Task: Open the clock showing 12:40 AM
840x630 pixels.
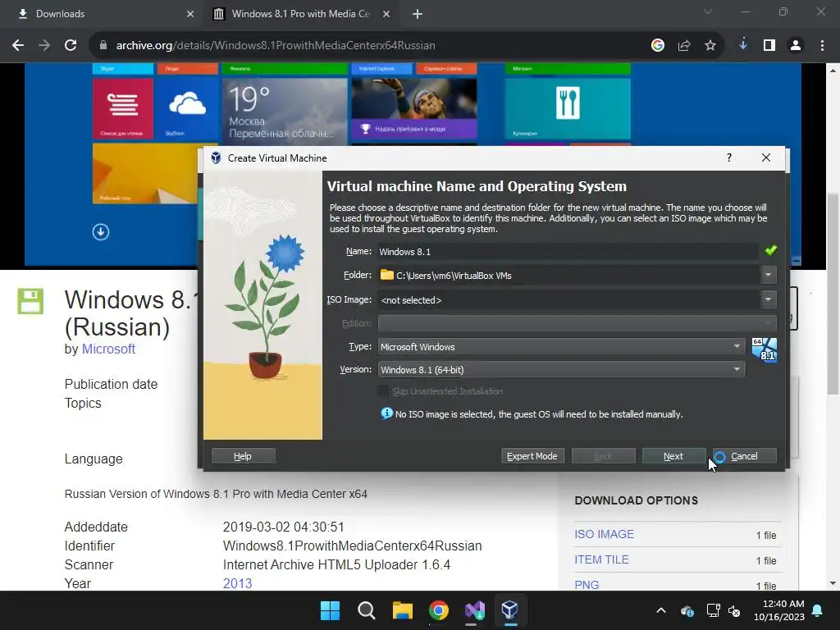Action: 779,610
